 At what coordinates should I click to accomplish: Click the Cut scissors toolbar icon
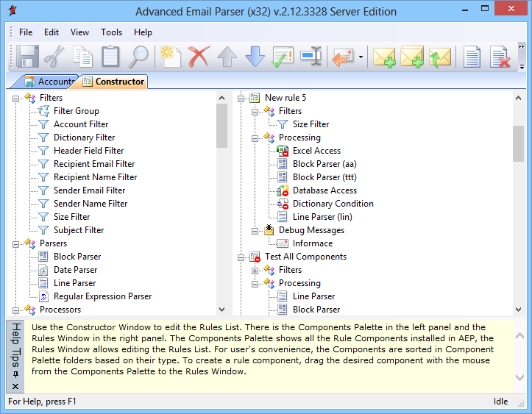pyautogui.click(x=54, y=56)
